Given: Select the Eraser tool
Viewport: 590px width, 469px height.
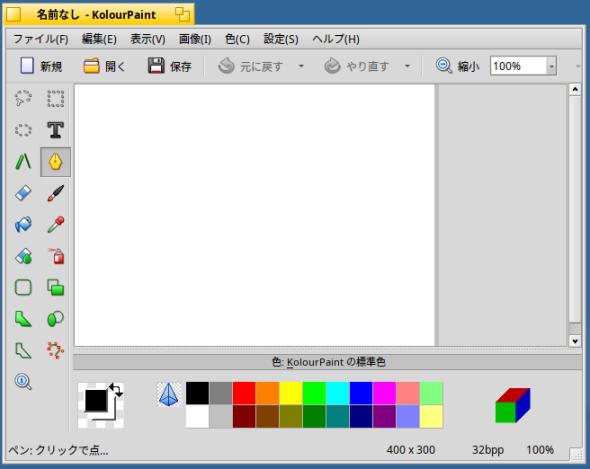Looking at the screenshot, I should (x=23, y=193).
